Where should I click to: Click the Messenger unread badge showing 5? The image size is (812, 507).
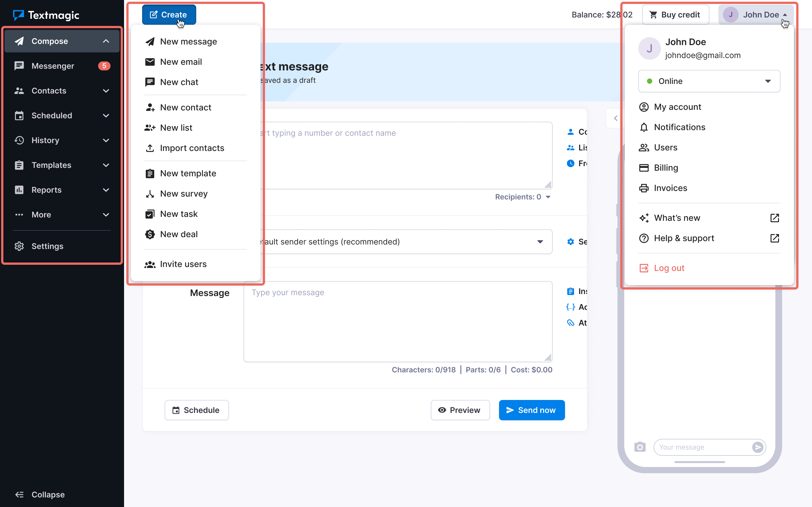(104, 66)
